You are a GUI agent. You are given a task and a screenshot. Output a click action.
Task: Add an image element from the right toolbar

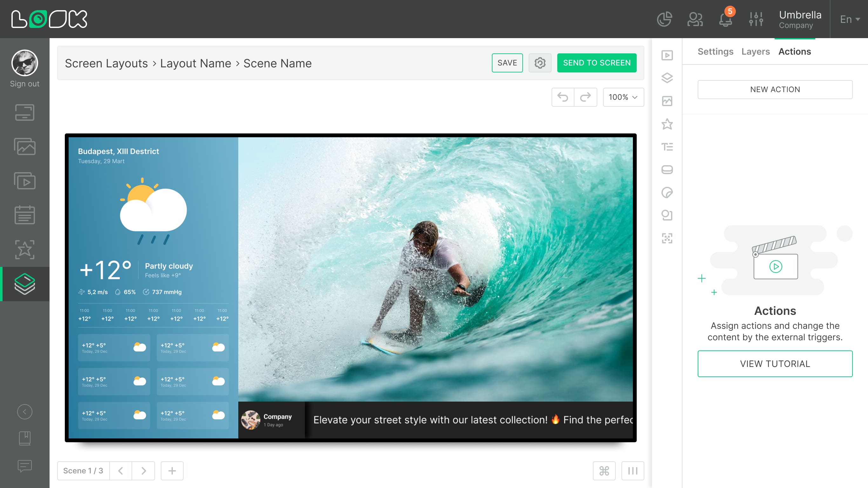(667, 101)
